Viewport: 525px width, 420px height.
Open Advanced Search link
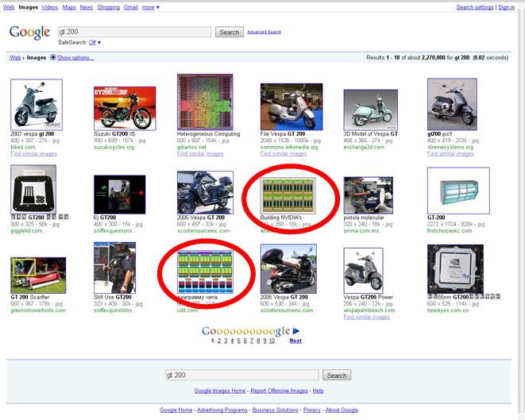[264, 32]
